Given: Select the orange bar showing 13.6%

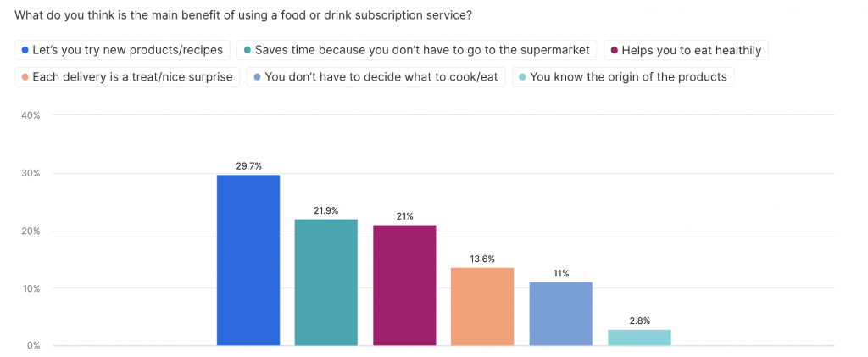Looking at the screenshot, I should coord(482,306).
